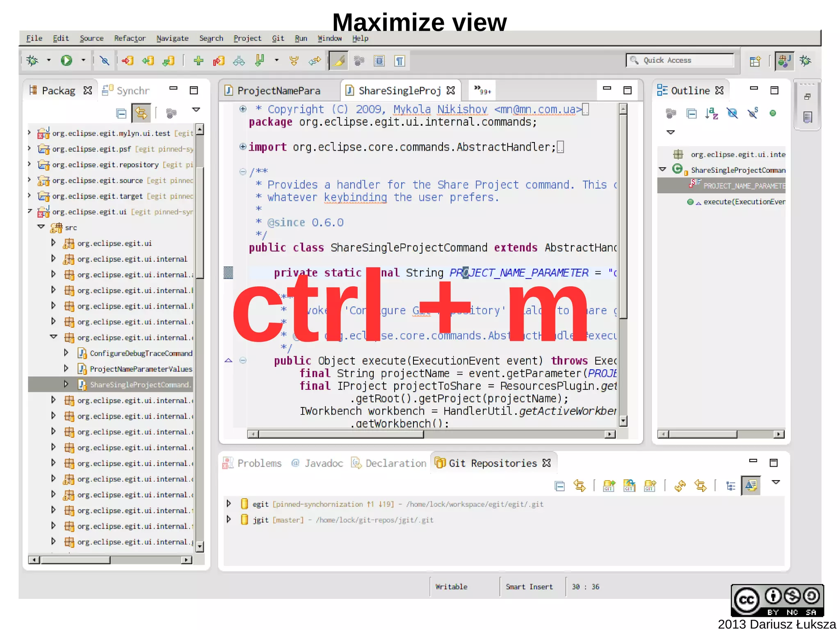This screenshot has width=840, height=630.
Task: Click Package Explorer horizontal scrollbar thumb
Action: click(x=75, y=560)
